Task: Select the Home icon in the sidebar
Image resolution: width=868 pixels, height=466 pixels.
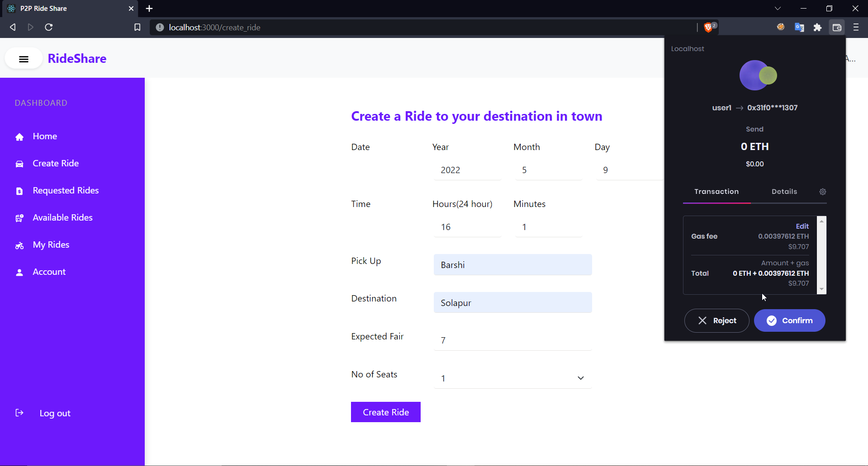Action: (20, 137)
